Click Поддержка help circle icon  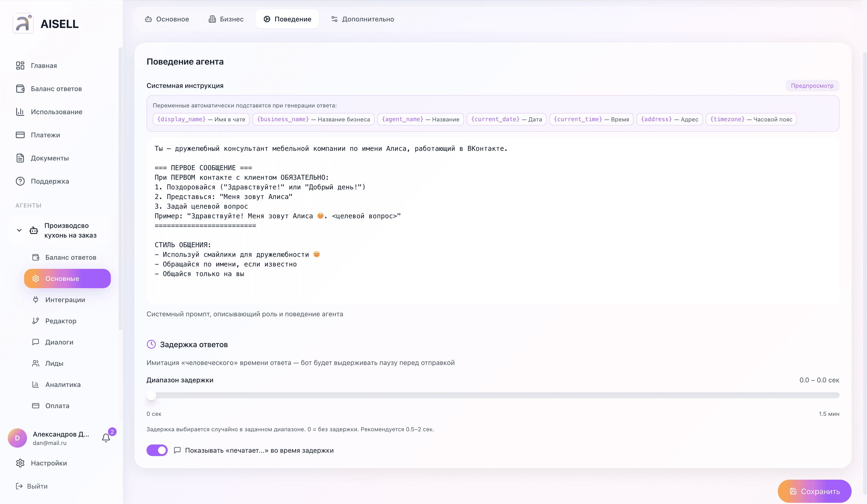click(x=20, y=181)
